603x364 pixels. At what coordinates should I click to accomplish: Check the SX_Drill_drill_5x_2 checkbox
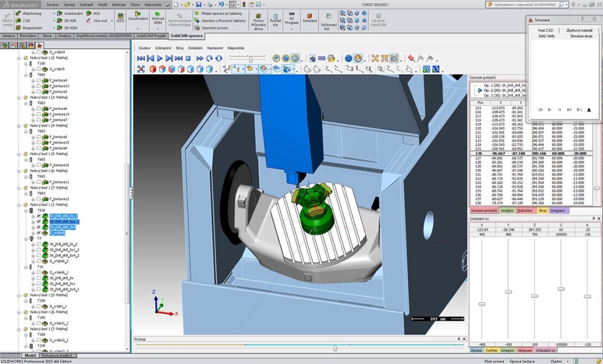pos(39,244)
